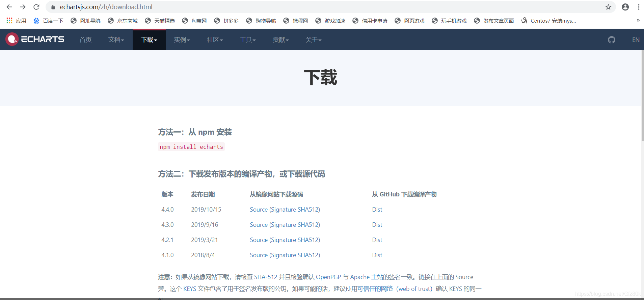This screenshot has width=644, height=300.
Task: Open 购物导航 bookmark
Action: [x=261, y=21]
